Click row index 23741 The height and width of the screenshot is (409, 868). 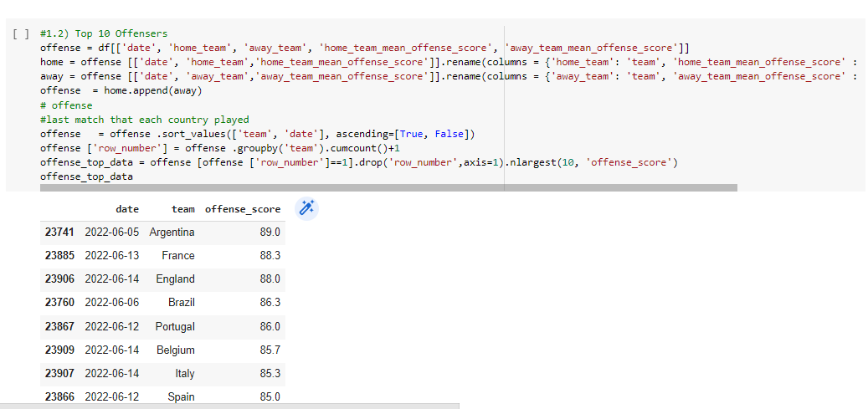coord(59,233)
